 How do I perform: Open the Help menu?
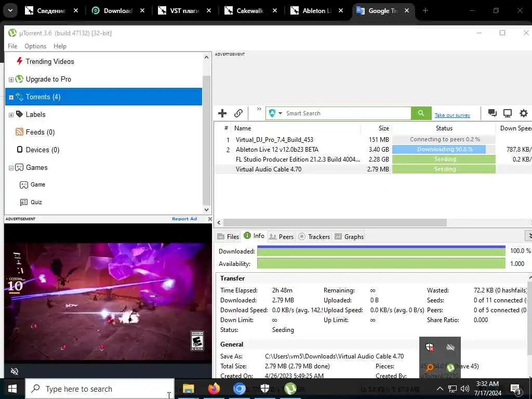(x=60, y=46)
